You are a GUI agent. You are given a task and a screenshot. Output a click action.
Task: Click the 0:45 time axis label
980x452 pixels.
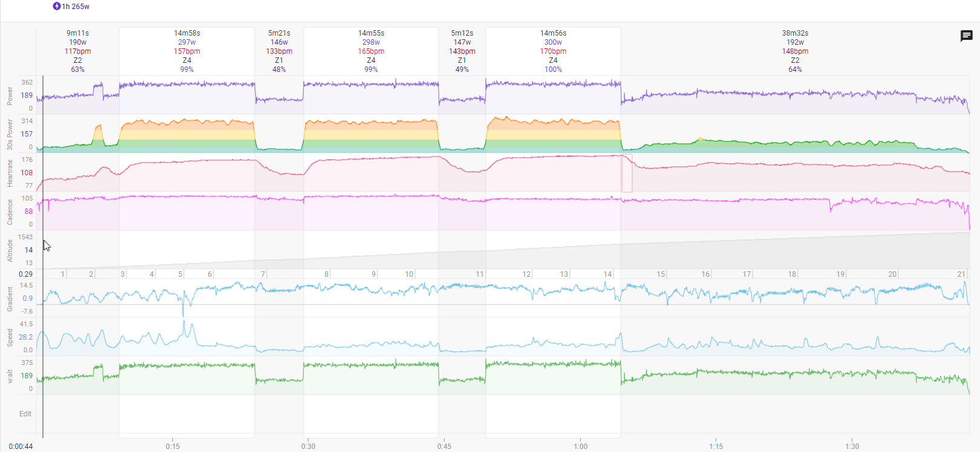tap(444, 447)
